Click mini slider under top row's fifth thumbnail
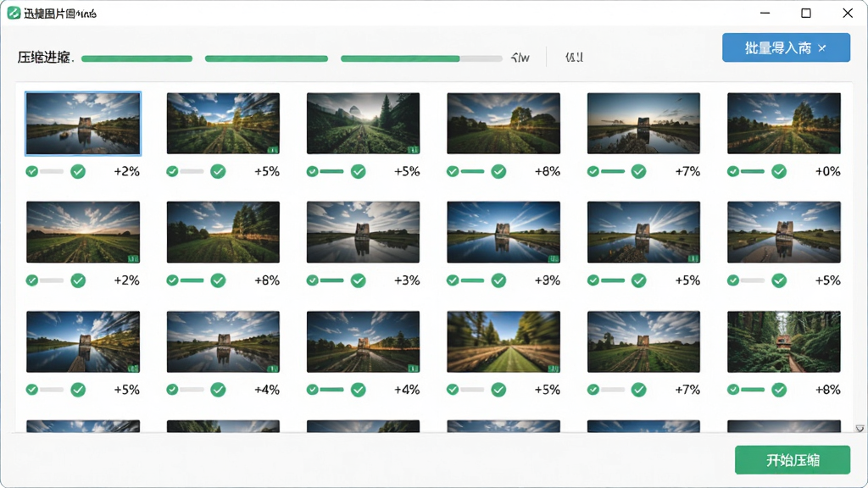Viewport: 868px width, 488px height. [612, 171]
